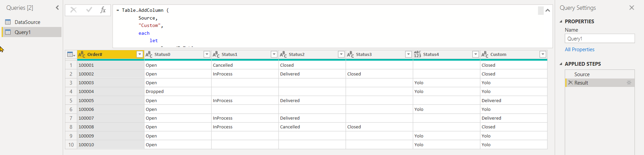The image size is (644, 155).
Task: Confirm formula with the checkmark icon
Action: pyautogui.click(x=89, y=10)
